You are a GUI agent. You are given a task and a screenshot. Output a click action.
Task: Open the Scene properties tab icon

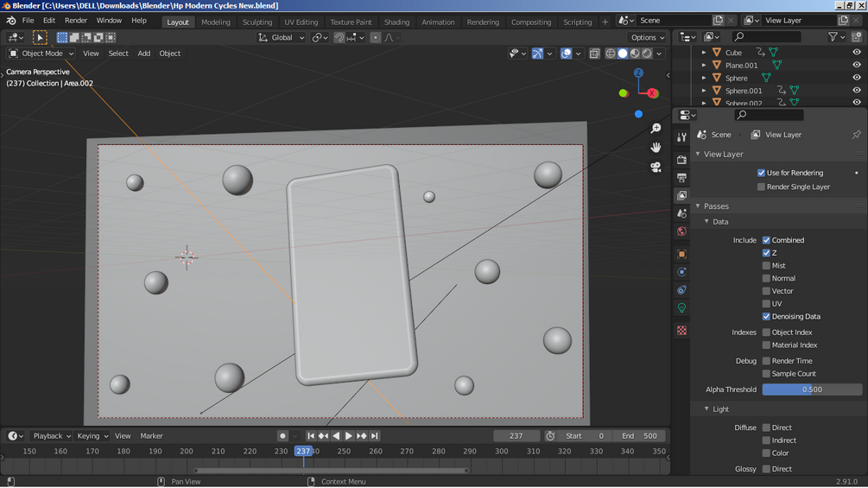(x=681, y=213)
